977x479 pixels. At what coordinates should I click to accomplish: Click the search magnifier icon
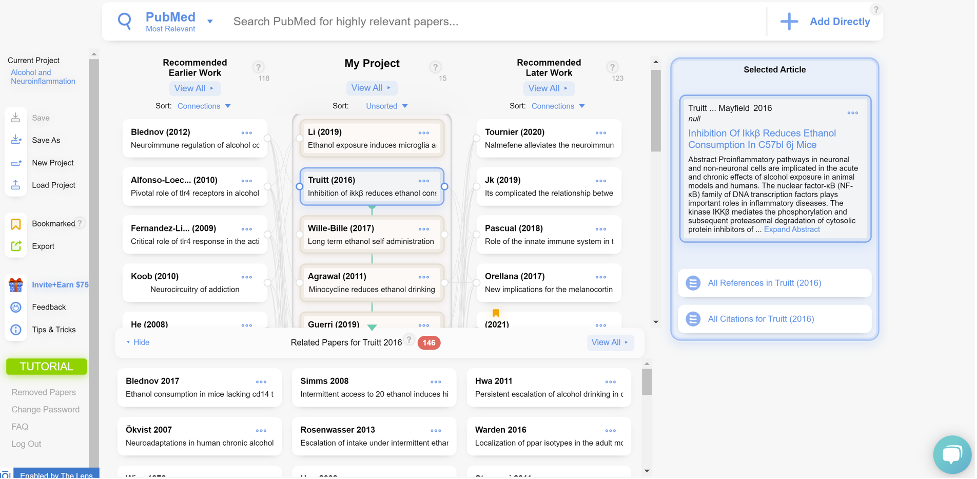pos(125,21)
